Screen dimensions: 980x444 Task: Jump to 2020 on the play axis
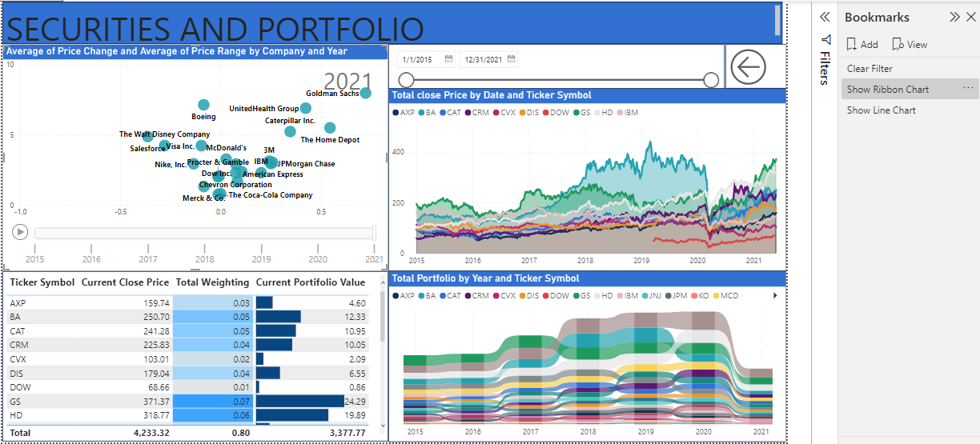(318, 258)
